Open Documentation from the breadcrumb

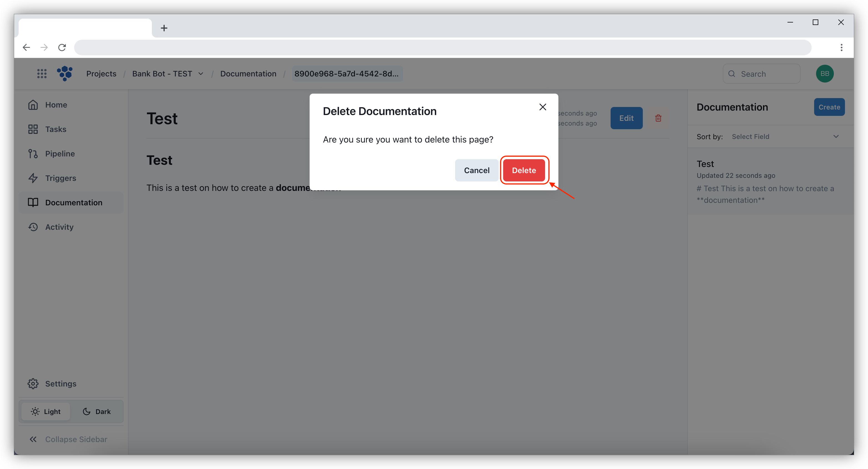[x=248, y=74]
